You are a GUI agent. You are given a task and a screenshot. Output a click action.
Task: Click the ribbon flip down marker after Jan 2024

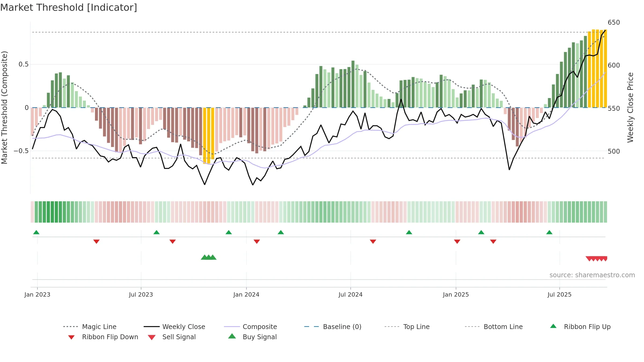pos(257,242)
